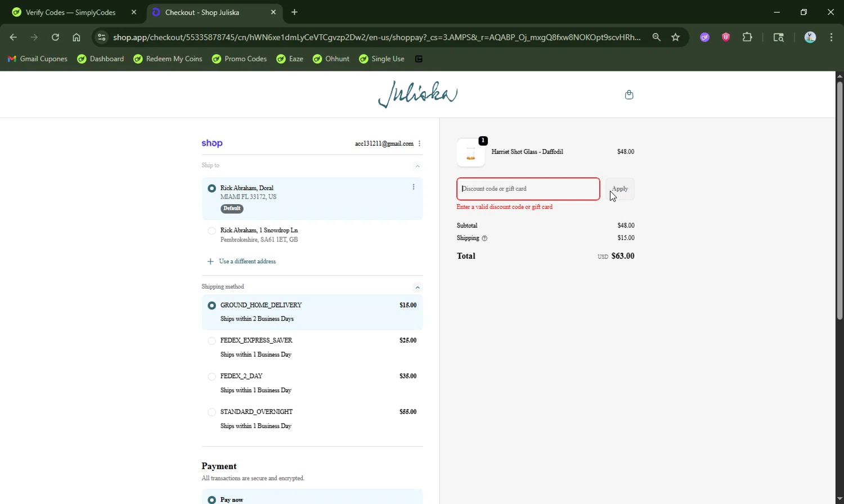Viewport: 844px width, 504px height.
Task: Open the shopping bag cart icon
Action: [629, 94]
